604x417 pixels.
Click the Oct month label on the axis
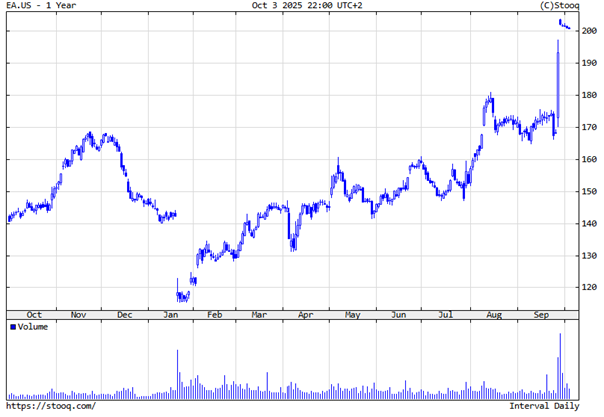(34, 314)
